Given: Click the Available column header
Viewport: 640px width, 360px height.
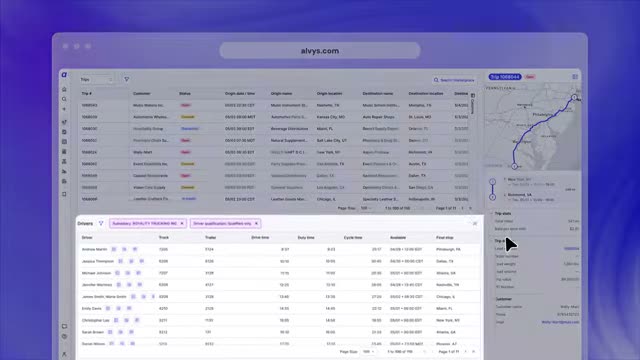Looking at the screenshot, I should (x=398, y=238).
